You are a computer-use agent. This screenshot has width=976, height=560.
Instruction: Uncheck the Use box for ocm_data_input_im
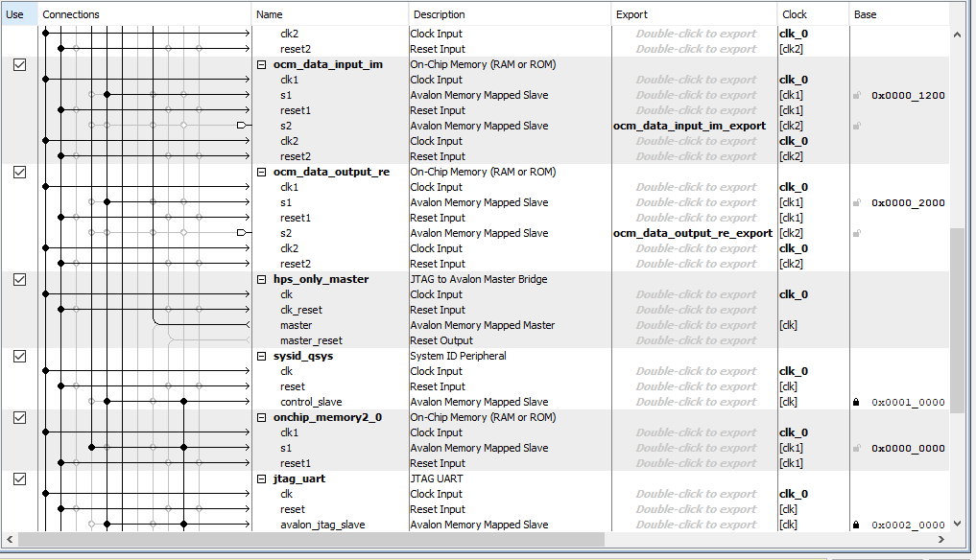point(20,64)
